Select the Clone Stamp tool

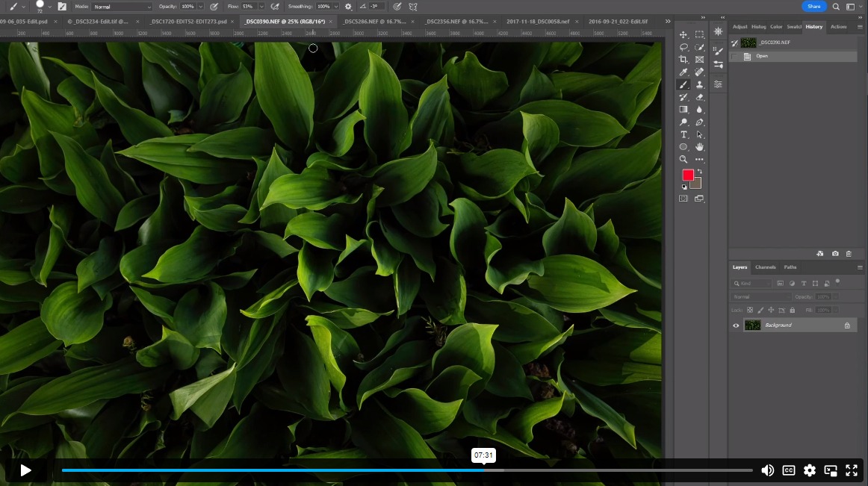pos(700,84)
